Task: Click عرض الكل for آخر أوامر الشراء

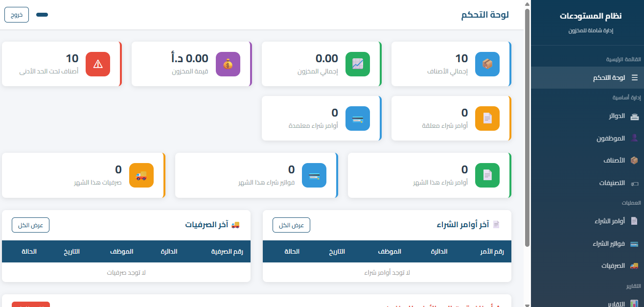Action: (291, 225)
